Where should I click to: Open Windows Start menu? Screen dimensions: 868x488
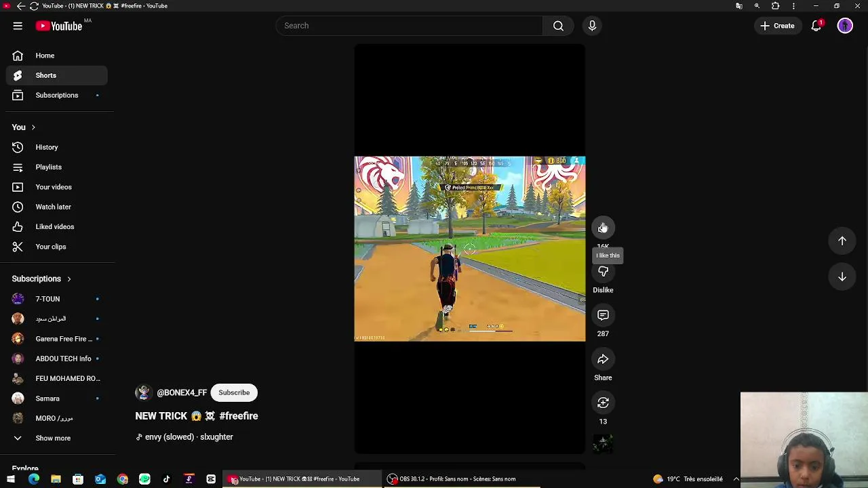point(12,479)
